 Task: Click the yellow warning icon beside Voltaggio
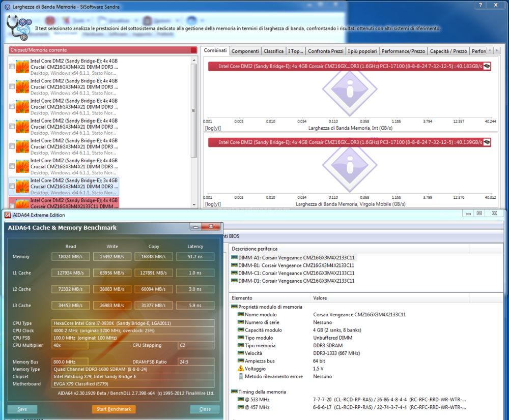[x=241, y=369]
